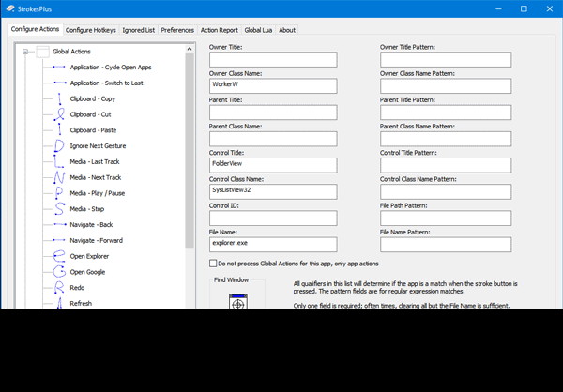563x392 pixels.
Task: Click the Clipboard - Copy gesture icon
Action: [x=59, y=98]
